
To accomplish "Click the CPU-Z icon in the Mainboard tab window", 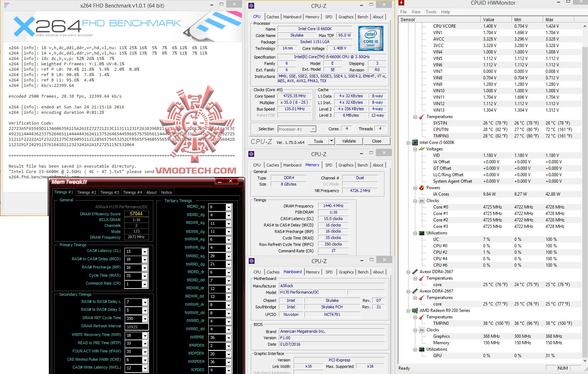I will tap(252, 261).
